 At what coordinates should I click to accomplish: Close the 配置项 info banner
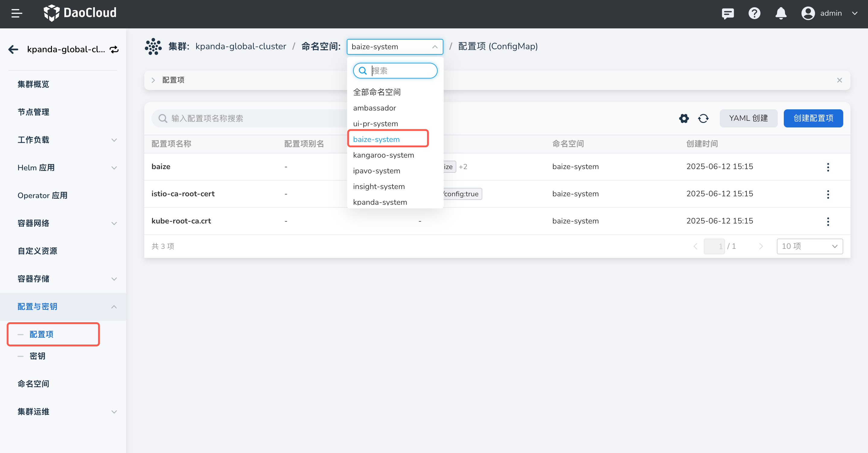839,80
